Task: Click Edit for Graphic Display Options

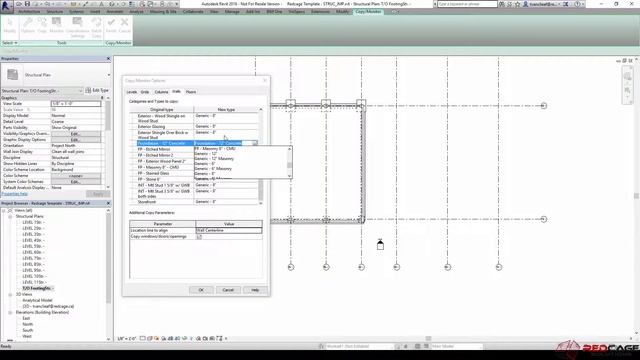Action: [76, 140]
